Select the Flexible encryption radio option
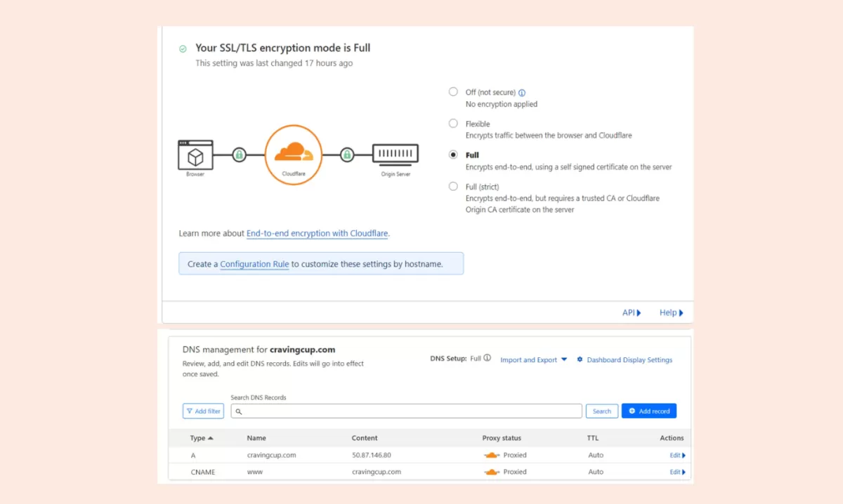Viewport: 843px width, 504px height. point(453,123)
